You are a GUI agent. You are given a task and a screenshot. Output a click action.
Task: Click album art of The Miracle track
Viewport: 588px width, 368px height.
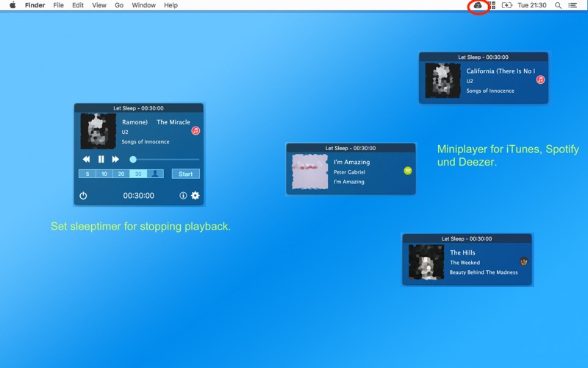[x=98, y=131]
